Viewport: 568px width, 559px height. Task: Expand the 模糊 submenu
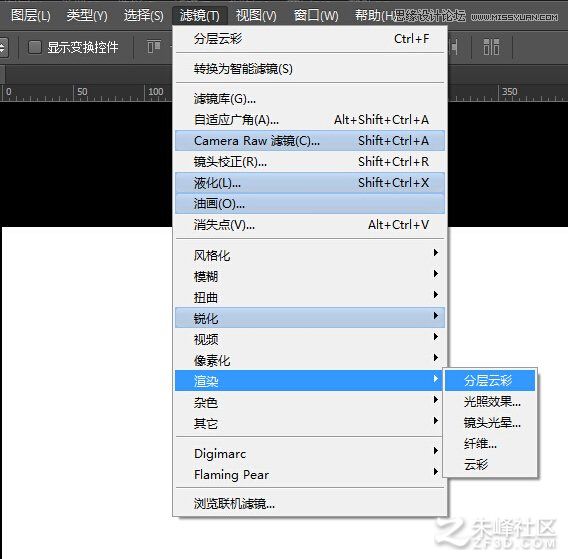tap(310, 276)
